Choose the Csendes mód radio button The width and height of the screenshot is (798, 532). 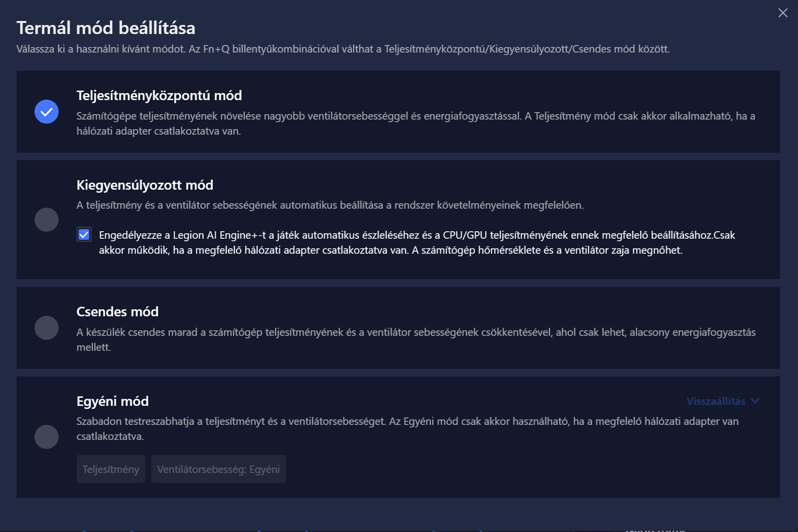click(x=47, y=328)
